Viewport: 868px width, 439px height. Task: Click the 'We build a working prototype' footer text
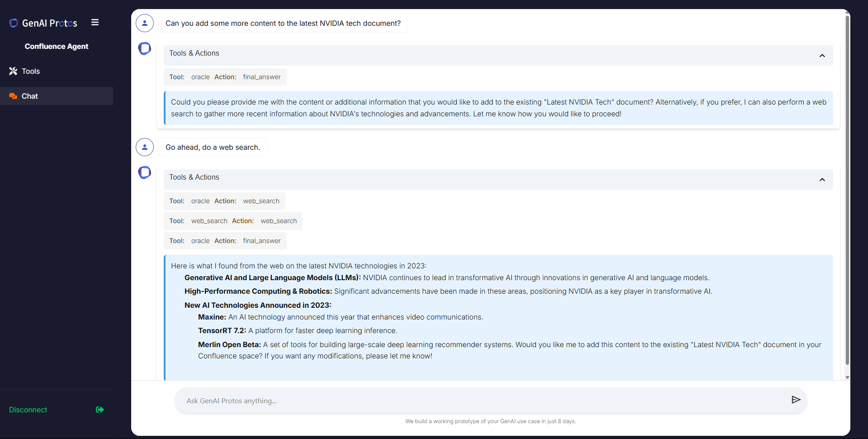[x=490, y=421]
